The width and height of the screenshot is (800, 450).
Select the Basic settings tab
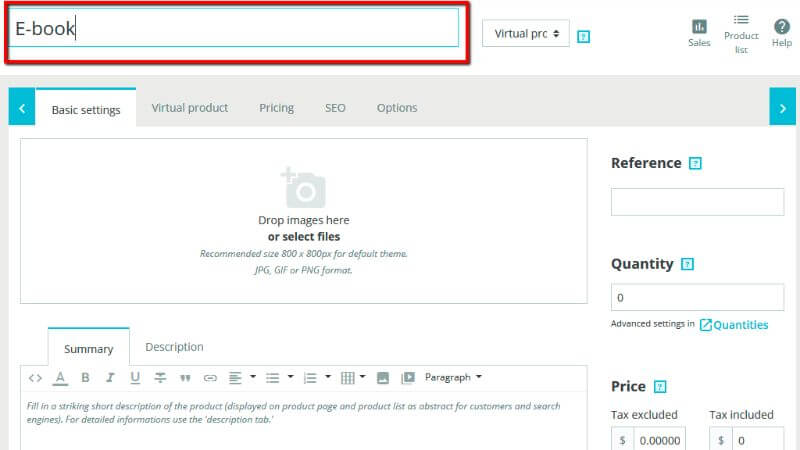pos(86,109)
